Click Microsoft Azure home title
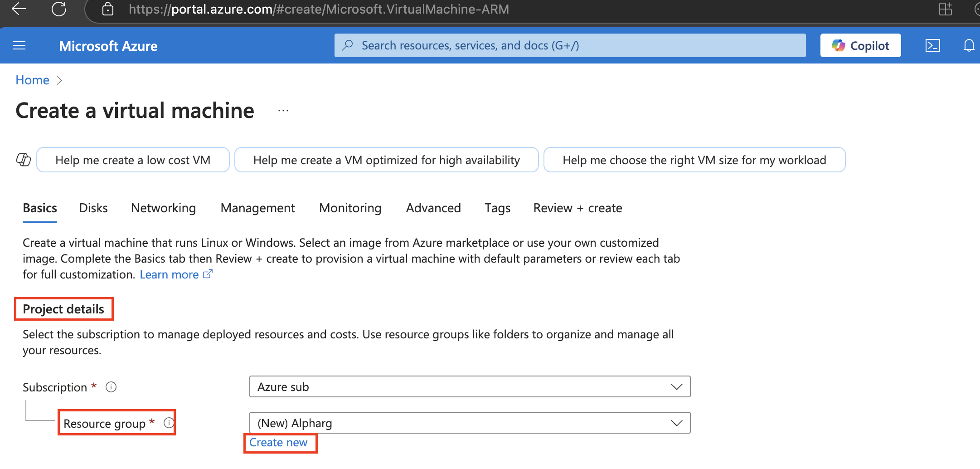 tap(108, 46)
